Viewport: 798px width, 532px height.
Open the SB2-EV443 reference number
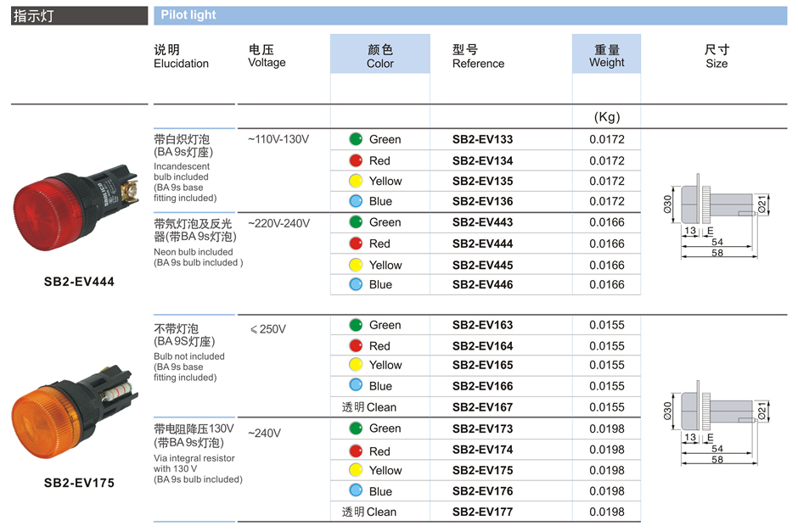[482, 222]
